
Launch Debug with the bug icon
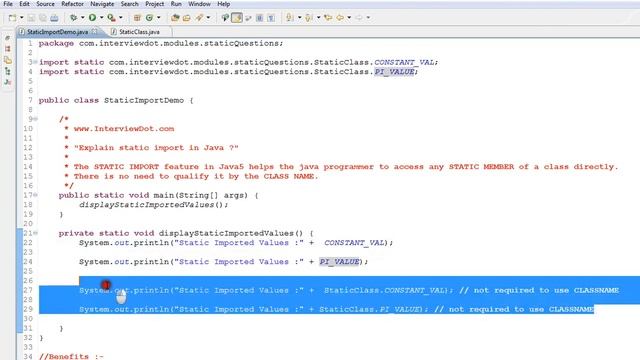coord(73,18)
